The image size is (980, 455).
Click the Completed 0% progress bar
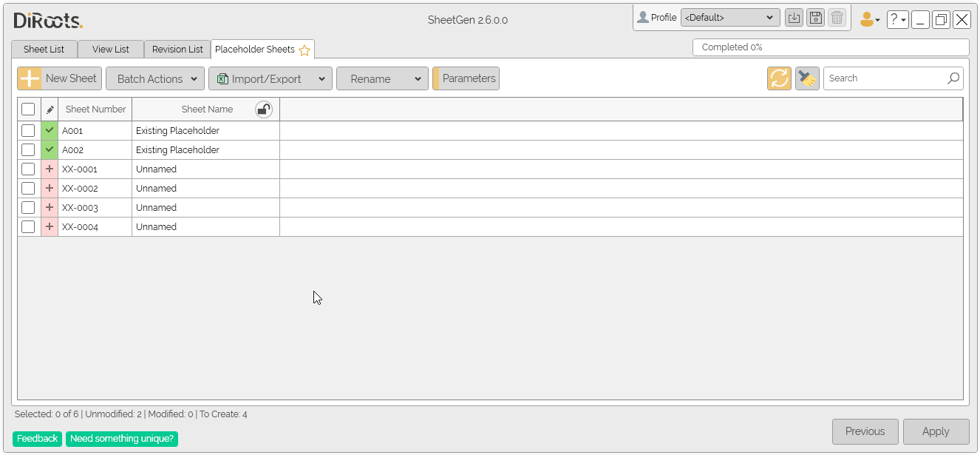click(x=830, y=47)
